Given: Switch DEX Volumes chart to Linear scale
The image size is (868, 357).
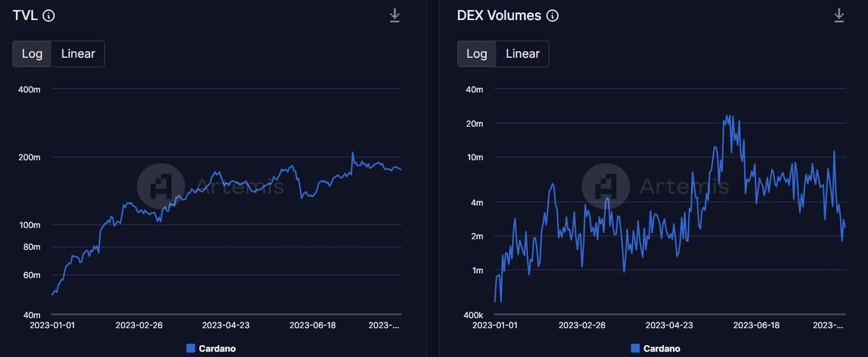Looking at the screenshot, I should (523, 54).
